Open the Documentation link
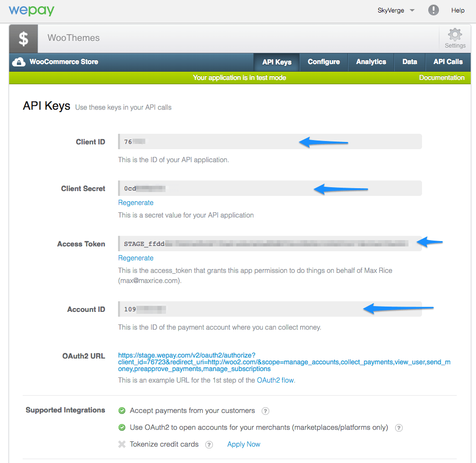The height and width of the screenshot is (463, 476). coord(442,77)
